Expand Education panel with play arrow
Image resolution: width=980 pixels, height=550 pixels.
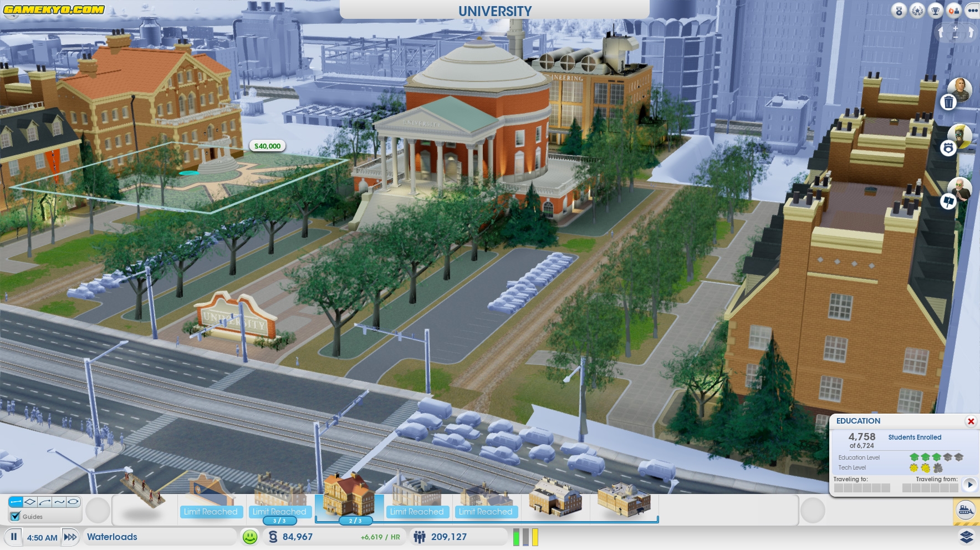point(969,485)
